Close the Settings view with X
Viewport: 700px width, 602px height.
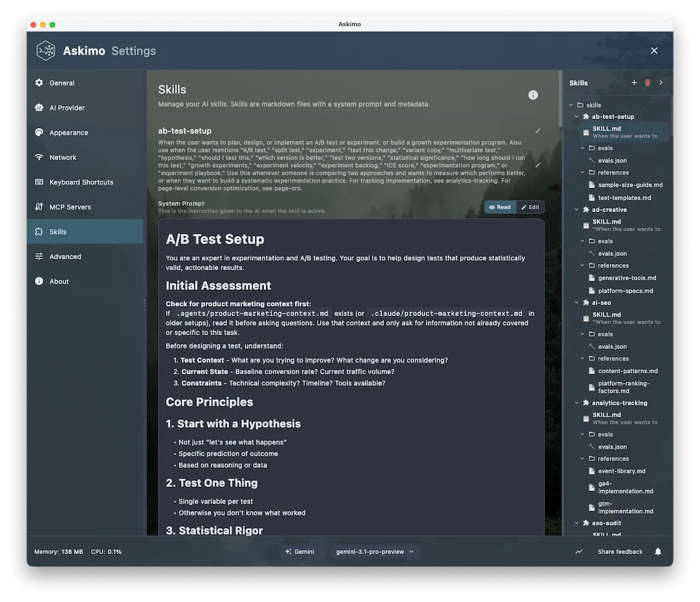(x=654, y=51)
